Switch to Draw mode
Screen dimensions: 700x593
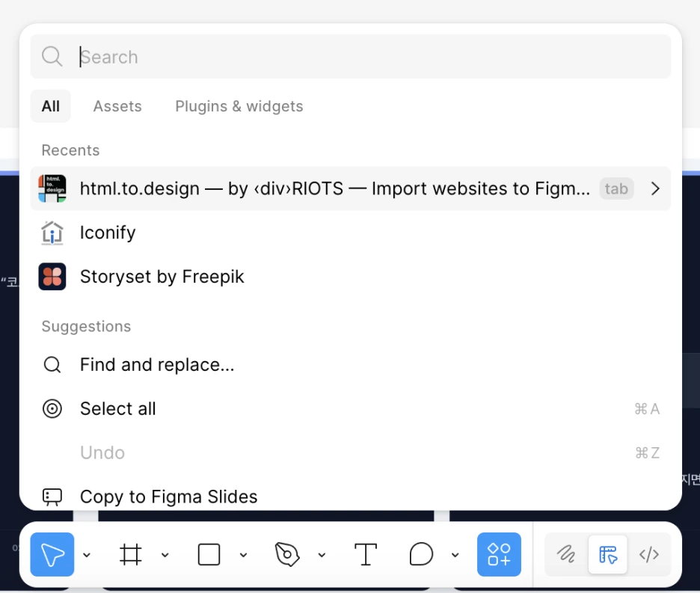click(566, 554)
